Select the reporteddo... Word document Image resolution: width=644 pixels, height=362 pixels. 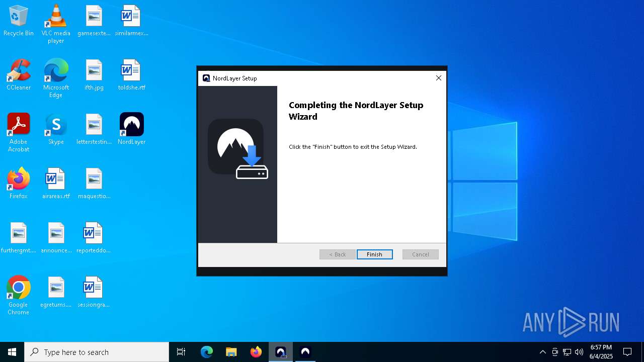[94, 238]
